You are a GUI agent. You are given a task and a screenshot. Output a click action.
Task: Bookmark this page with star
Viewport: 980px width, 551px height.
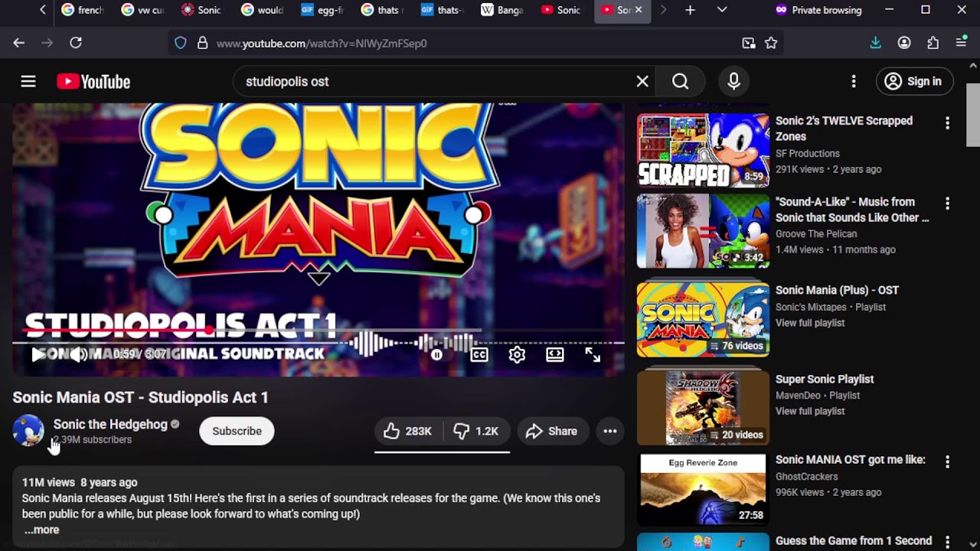click(771, 44)
